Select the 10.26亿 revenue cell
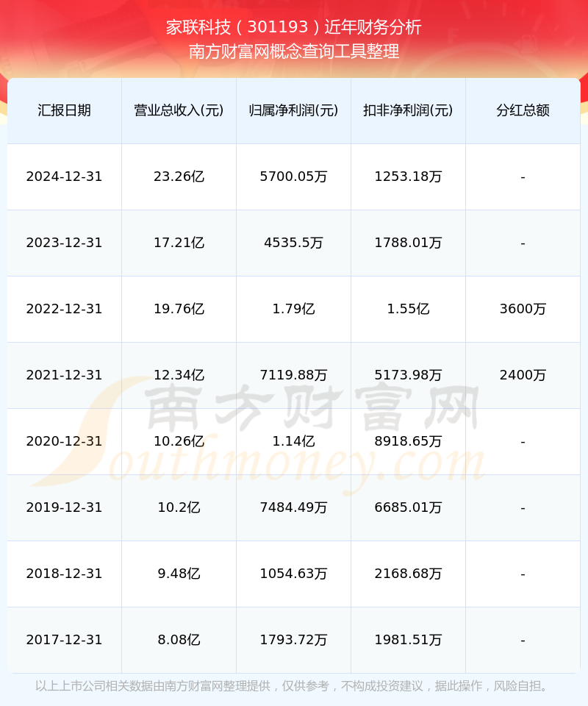Image resolution: width=588 pixels, height=706 pixels. (x=179, y=441)
